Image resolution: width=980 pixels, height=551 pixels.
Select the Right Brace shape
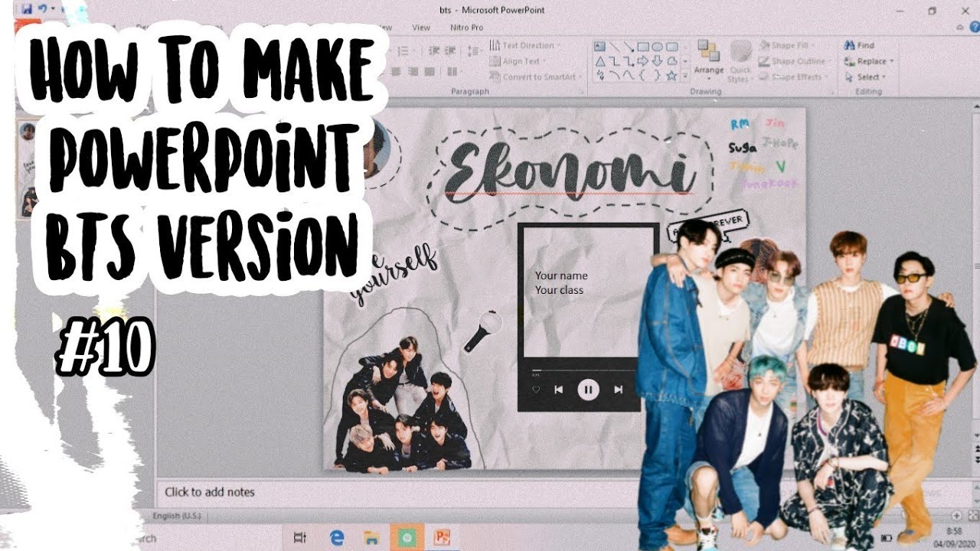coord(657,75)
